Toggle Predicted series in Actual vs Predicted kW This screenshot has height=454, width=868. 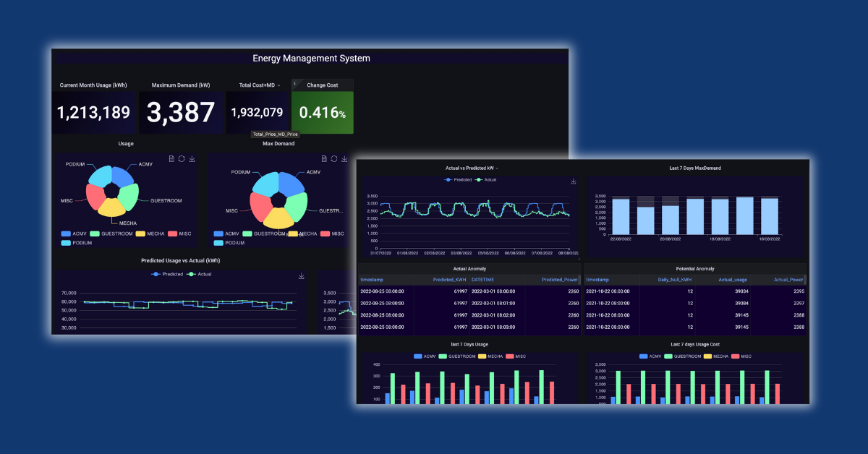(x=457, y=179)
